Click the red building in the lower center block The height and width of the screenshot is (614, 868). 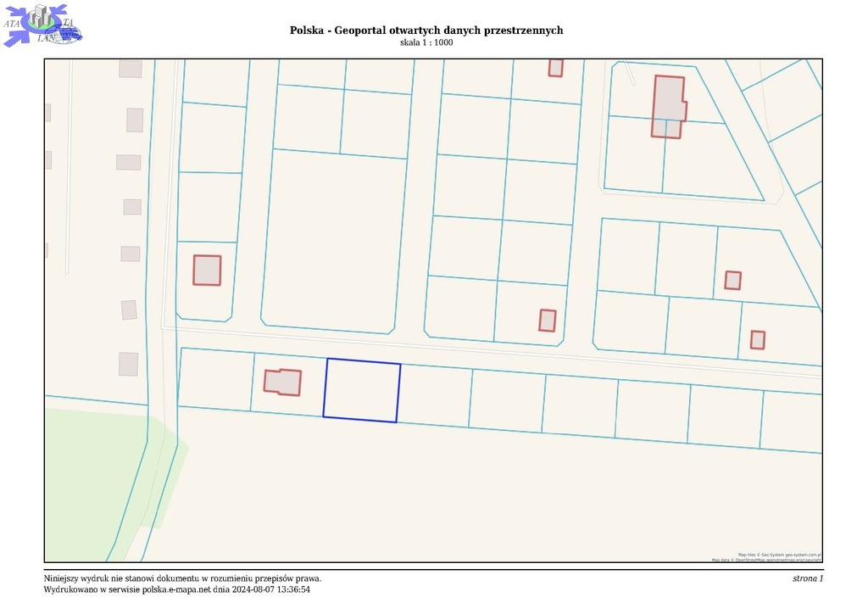(x=548, y=321)
